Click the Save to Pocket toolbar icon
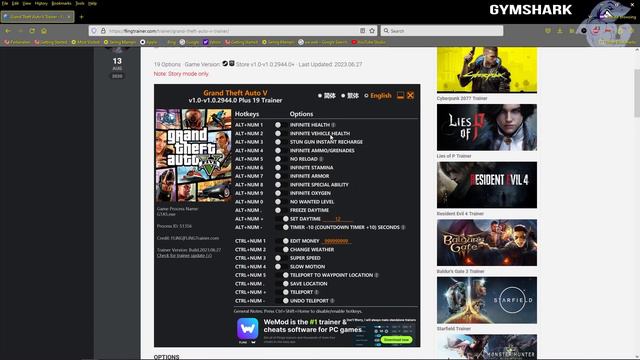640x360 pixels. (x=548, y=31)
